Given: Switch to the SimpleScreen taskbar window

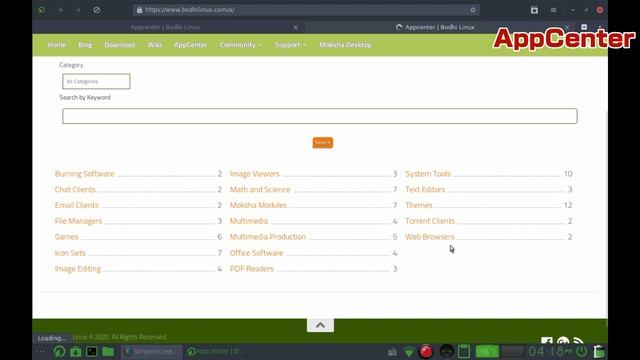Looking at the screenshot, I should [x=151, y=351].
